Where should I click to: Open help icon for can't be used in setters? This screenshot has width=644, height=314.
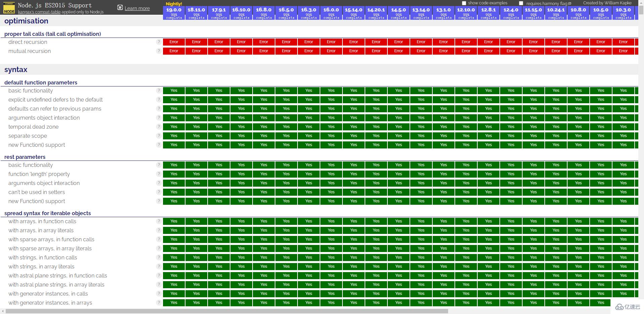[x=159, y=192]
